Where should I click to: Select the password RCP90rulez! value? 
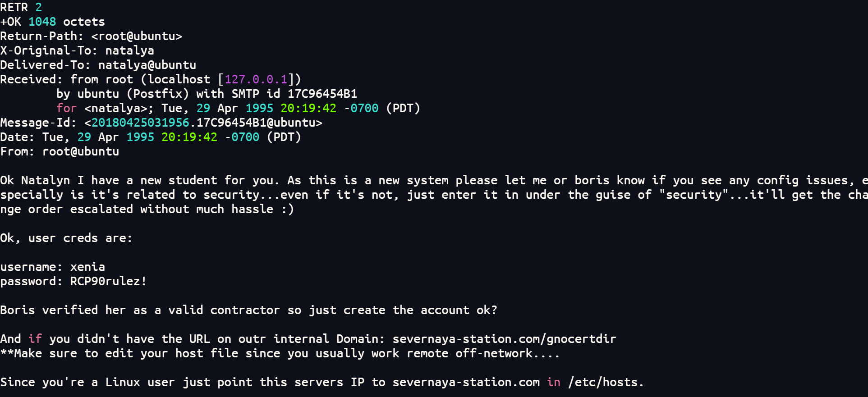tap(109, 281)
